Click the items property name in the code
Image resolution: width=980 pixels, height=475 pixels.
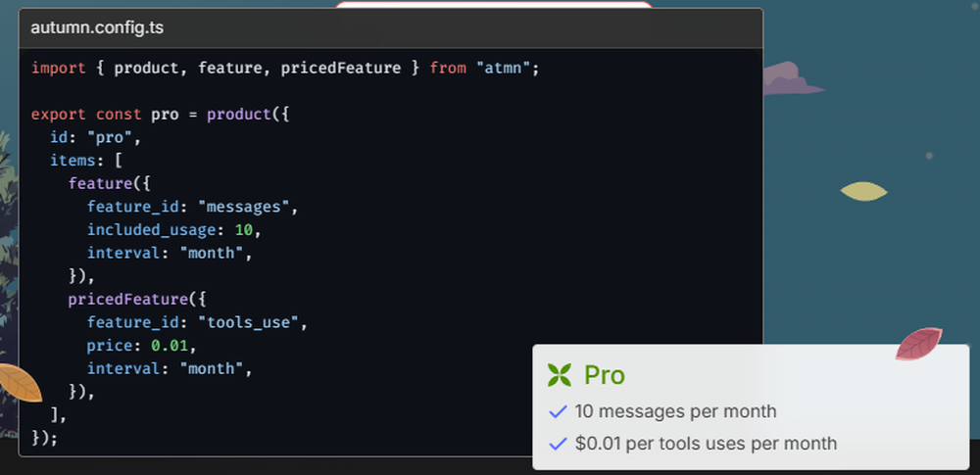coord(73,161)
